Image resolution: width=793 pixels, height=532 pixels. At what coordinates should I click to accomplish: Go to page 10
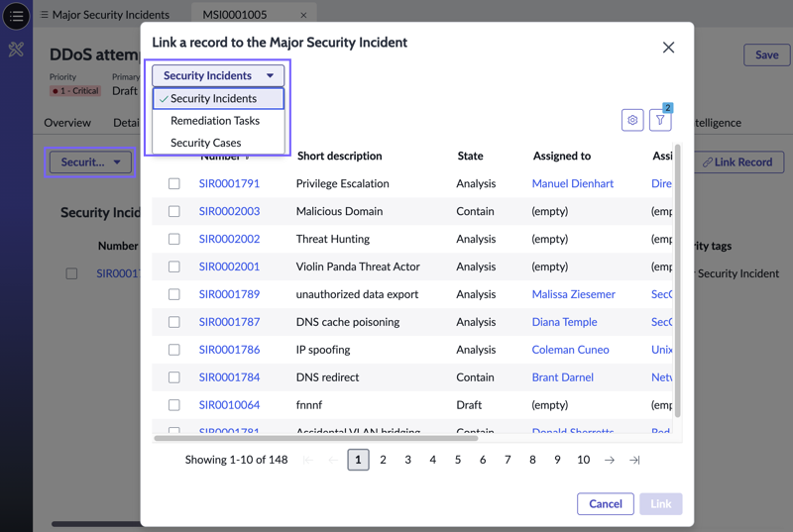(583, 460)
